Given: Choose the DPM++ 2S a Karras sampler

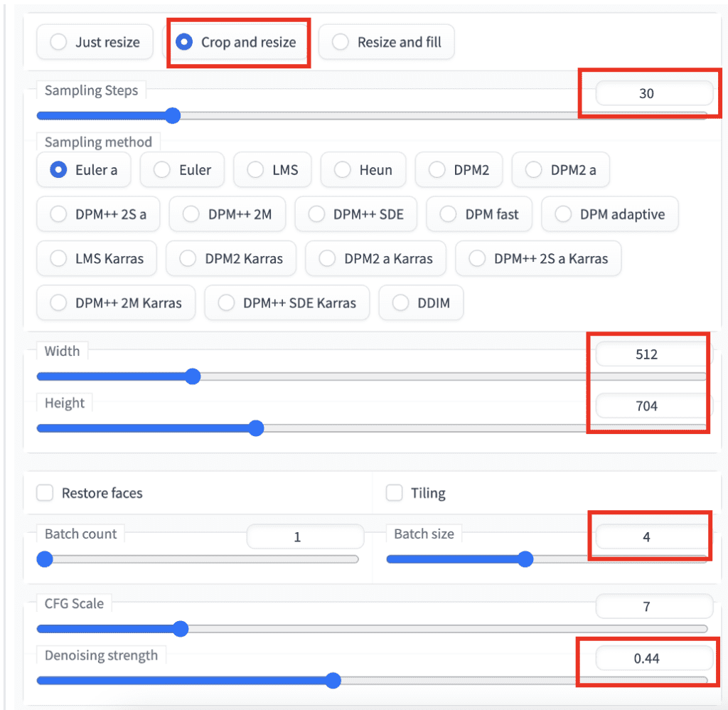Looking at the screenshot, I should 538,258.
